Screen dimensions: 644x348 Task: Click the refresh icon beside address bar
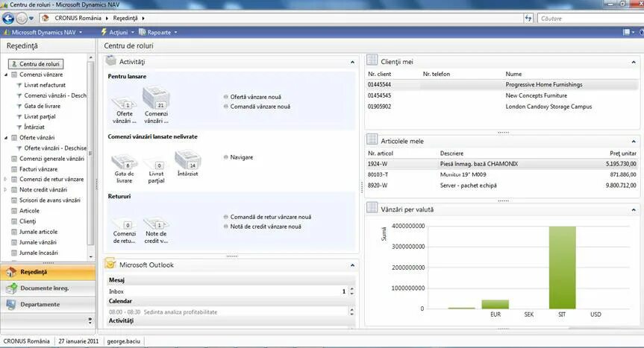click(x=528, y=18)
